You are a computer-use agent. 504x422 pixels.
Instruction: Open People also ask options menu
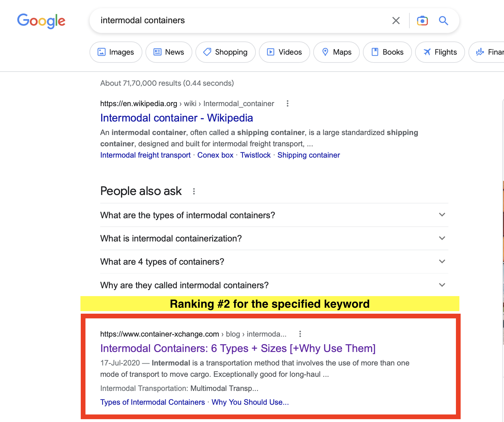coord(194,191)
